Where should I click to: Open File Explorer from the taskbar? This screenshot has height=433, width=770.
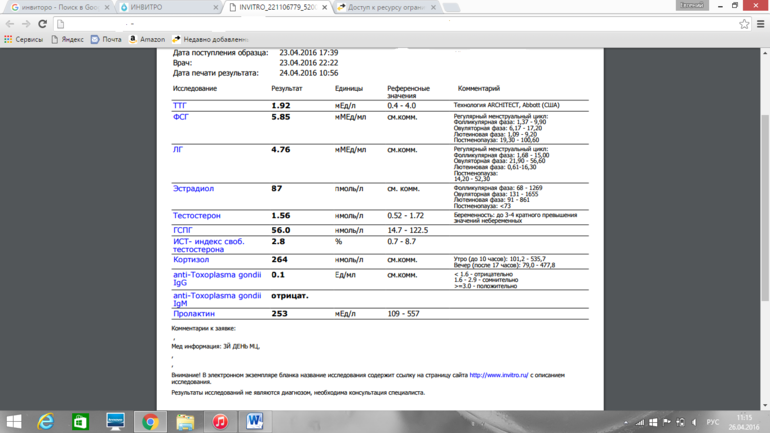point(185,422)
